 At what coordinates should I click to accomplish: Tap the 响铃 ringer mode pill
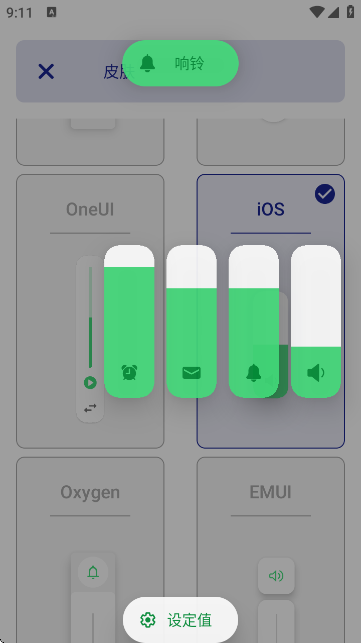pos(180,63)
